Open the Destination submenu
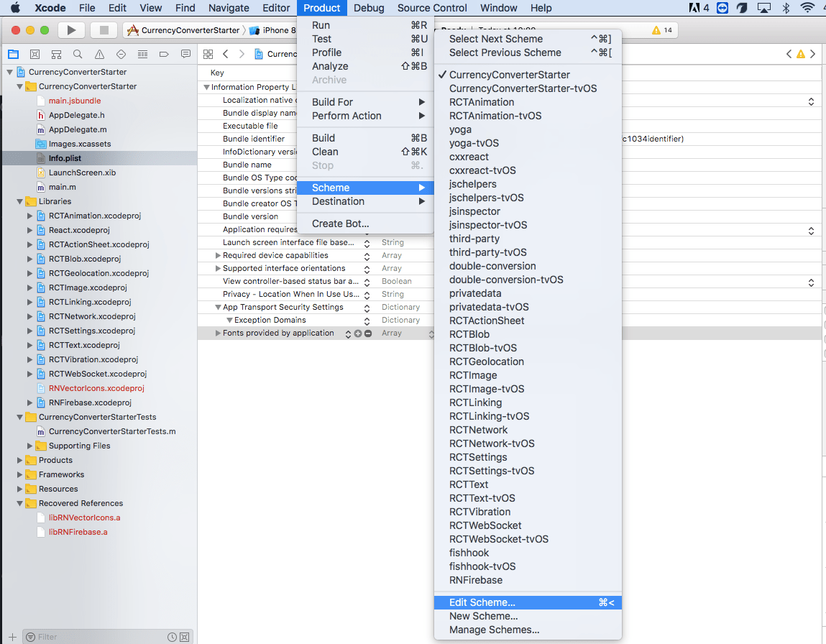826x644 pixels. point(365,202)
